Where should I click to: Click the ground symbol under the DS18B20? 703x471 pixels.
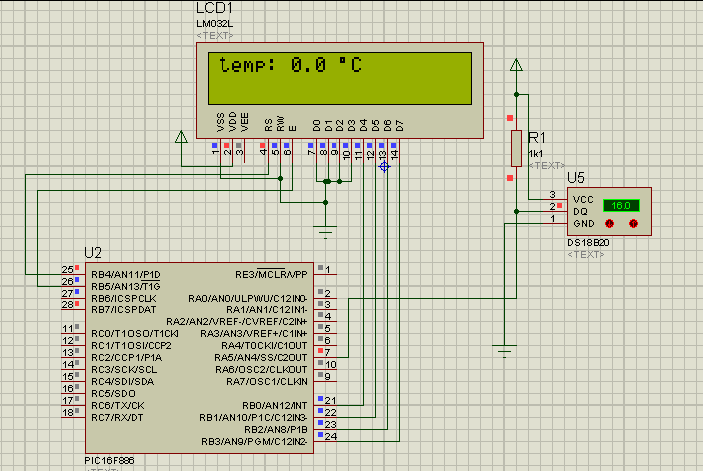(x=506, y=348)
